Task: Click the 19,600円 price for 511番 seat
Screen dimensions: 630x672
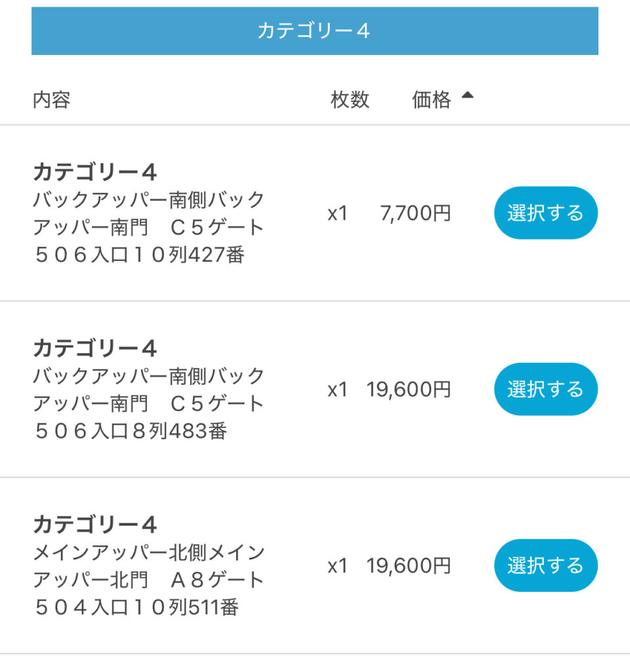Action: pyautogui.click(x=409, y=566)
